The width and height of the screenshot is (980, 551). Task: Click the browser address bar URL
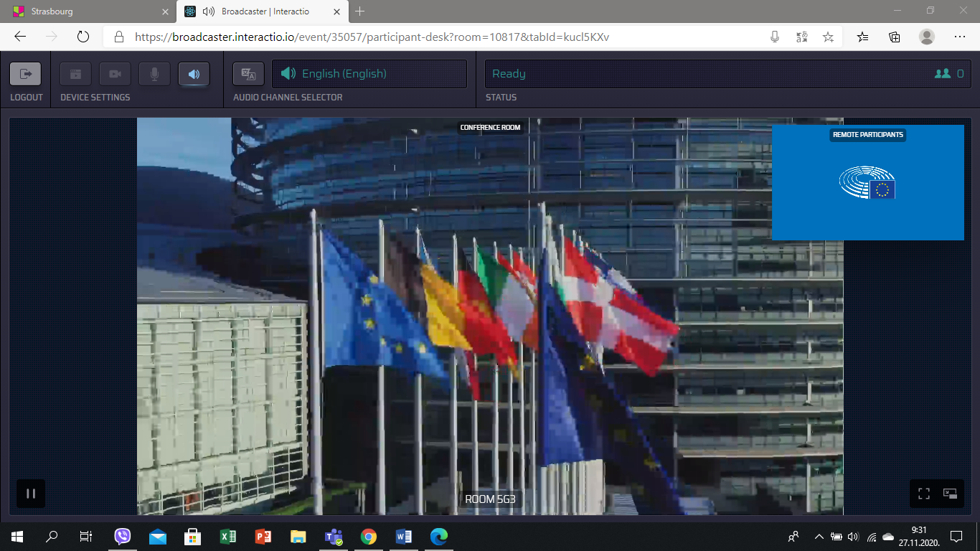pos(372,37)
